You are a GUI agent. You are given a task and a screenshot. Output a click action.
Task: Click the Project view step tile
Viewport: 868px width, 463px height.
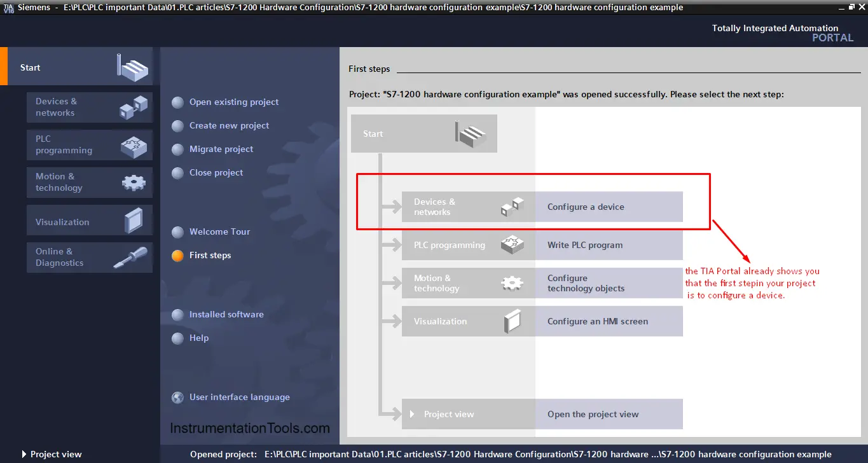pyautogui.click(x=468, y=414)
